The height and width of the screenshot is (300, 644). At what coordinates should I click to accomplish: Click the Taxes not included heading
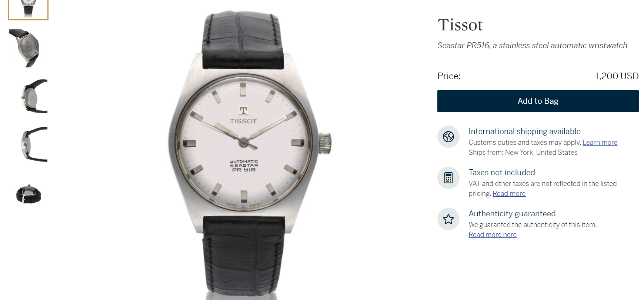502,173
